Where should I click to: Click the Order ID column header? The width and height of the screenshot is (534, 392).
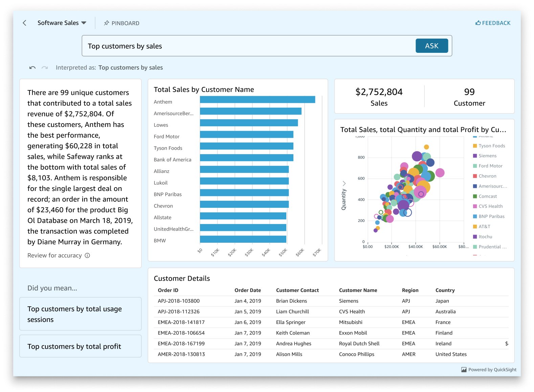coord(168,290)
